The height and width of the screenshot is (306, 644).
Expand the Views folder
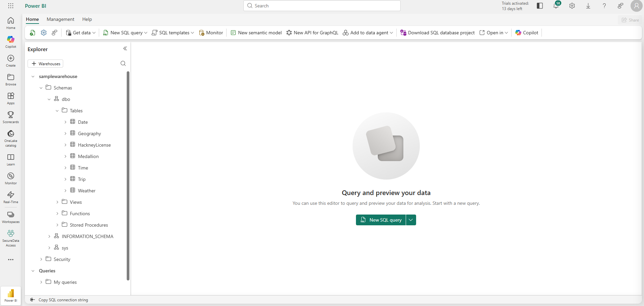(57, 202)
